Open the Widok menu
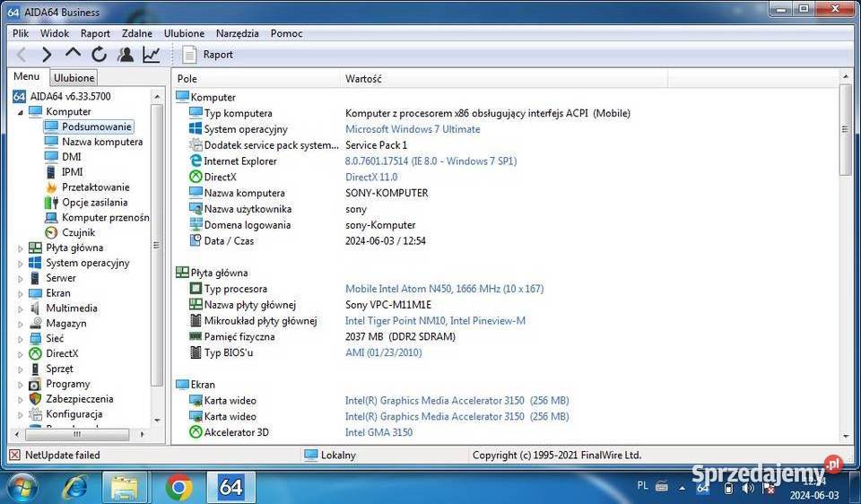Image resolution: width=861 pixels, height=504 pixels. 55,33
